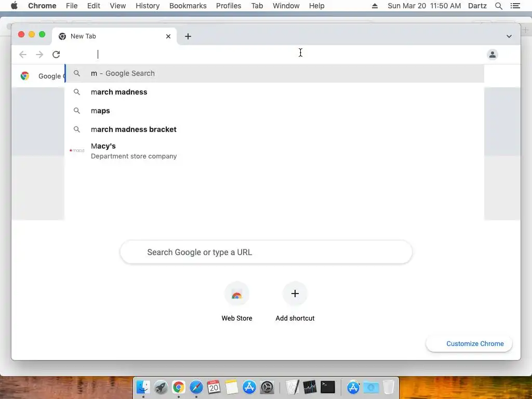Open the Profiles menu

pyautogui.click(x=229, y=6)
